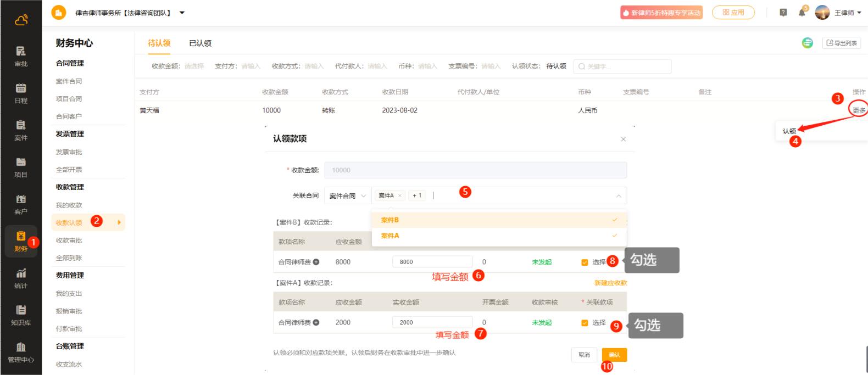Click the 新建应收款 link
The width and height of the screenshot is (868, 375).
610,283
